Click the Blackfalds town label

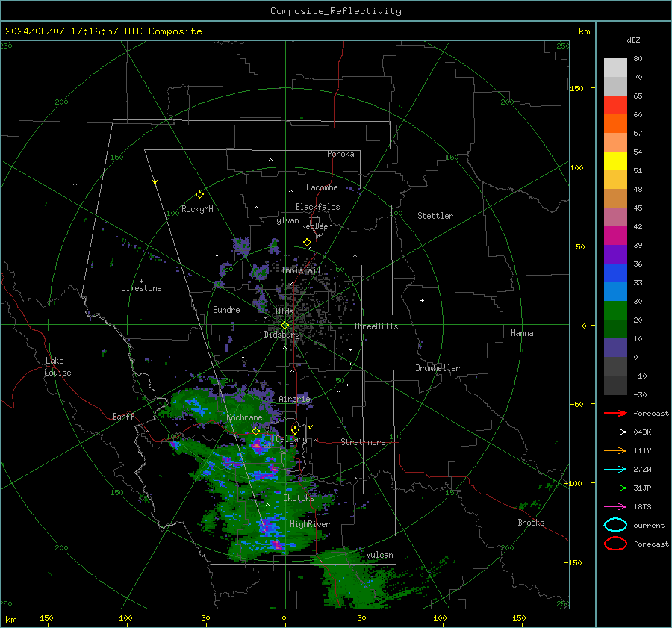pyautogui.click(x=317, y=207)
